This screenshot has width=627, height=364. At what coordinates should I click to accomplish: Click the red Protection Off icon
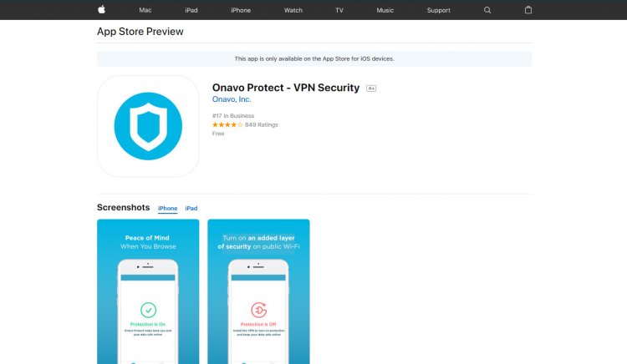[x=258, y=310]
